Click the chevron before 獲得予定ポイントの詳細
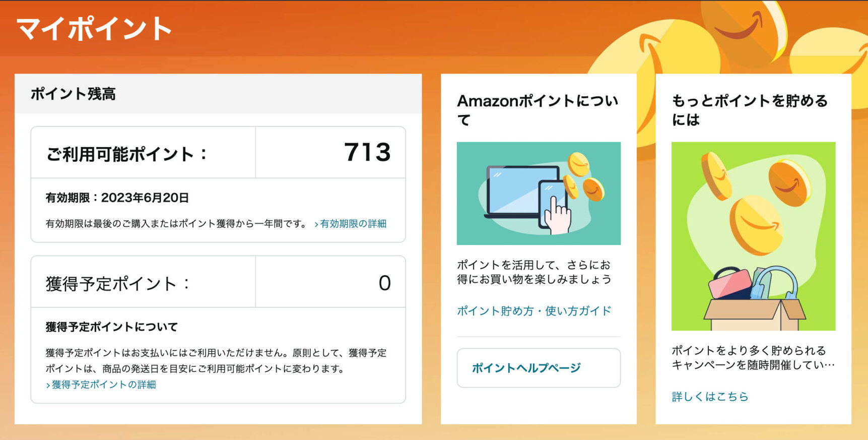Screen dimensions: 868x440 (48, 386)
